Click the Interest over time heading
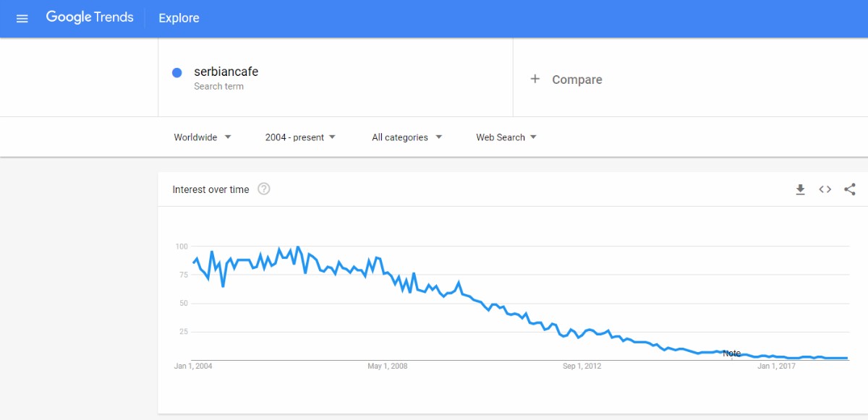This screenshot has width=868, height=420. (x=210, y=189)
